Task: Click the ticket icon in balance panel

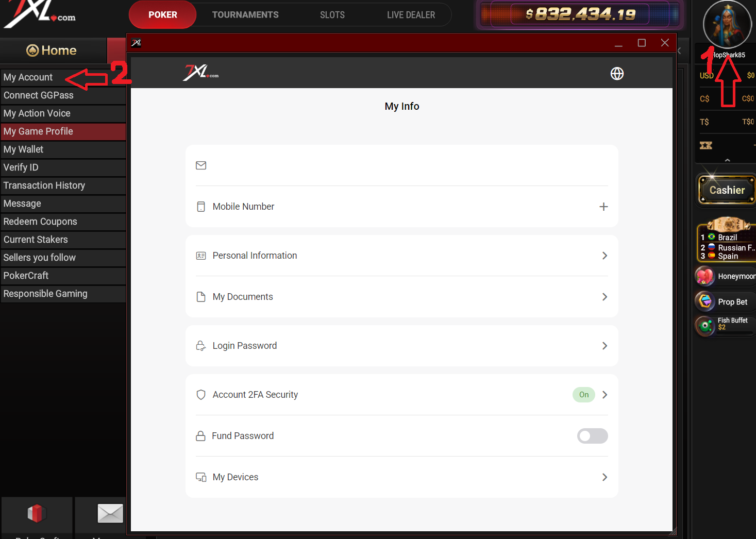Action: [x=706, y=145]
